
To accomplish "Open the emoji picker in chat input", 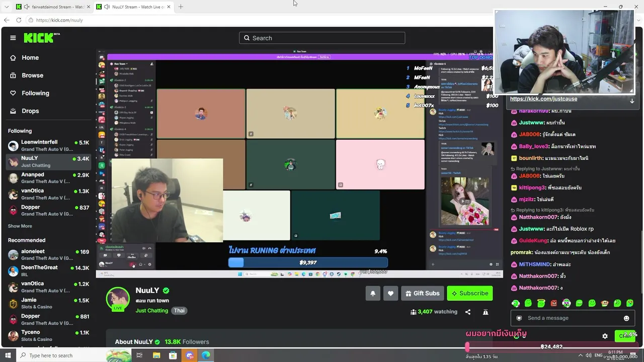I will (x=626, y=318).
